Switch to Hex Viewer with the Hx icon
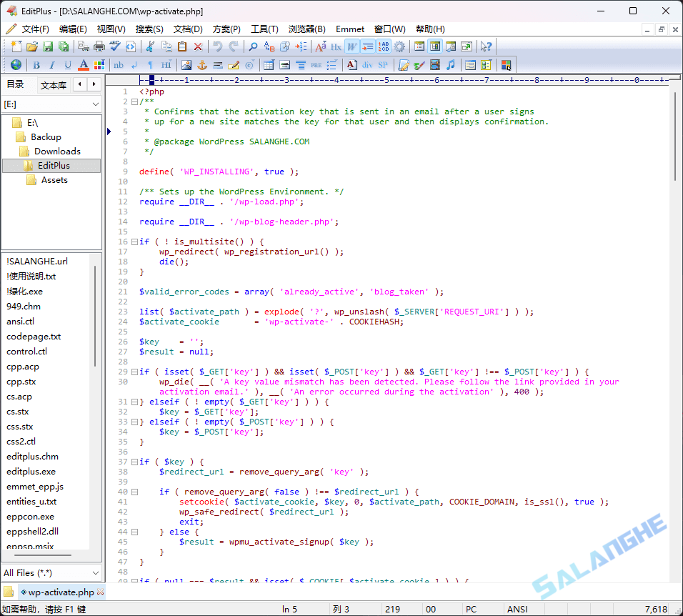The height and width of the screenshot is (616, 683). coord(335,46)
